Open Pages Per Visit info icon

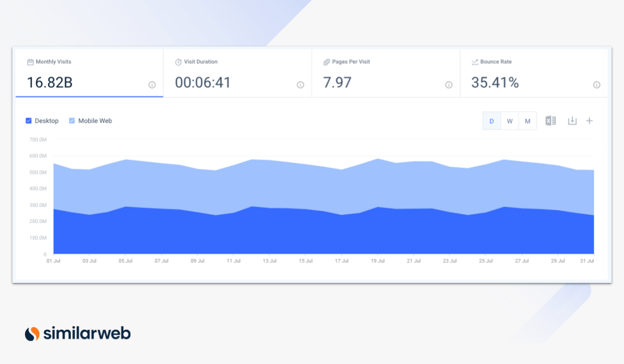448,85
